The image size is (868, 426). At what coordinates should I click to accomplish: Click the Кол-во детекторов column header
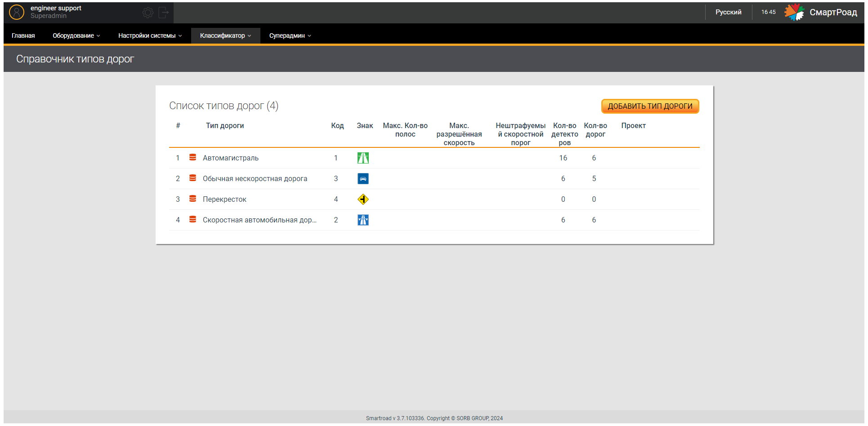click(565, 134)
